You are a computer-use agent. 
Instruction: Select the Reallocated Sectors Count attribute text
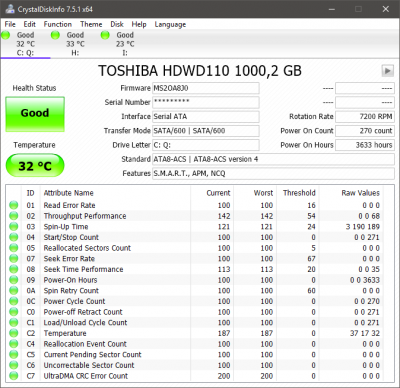point(87,248)
